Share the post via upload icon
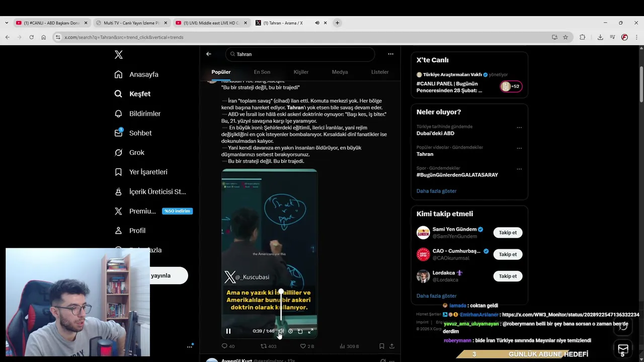 pyautogui.click(x=392, y=346)
